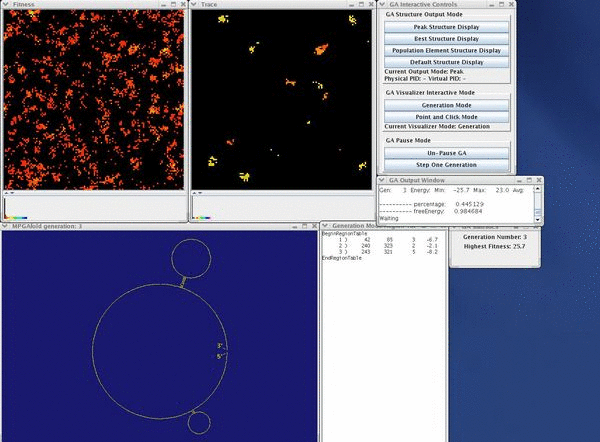Open the MPGAfold window menu icon
Screen dimensions: 600x442
[x=6, y=227]
